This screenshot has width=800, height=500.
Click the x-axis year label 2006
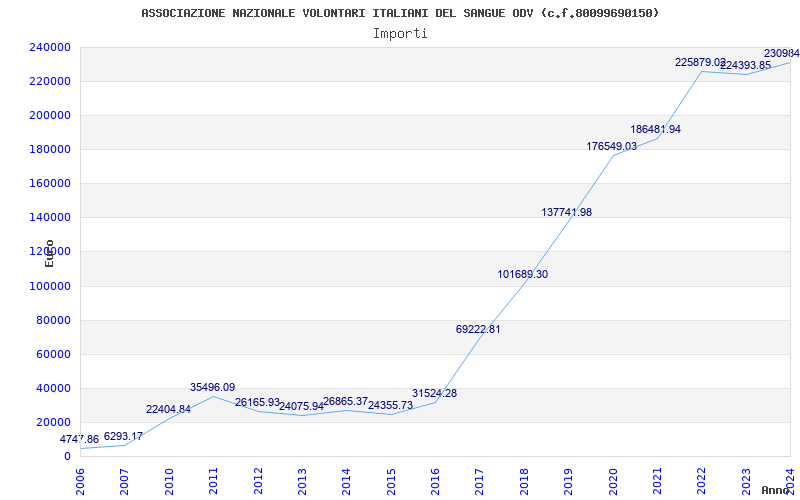pos(80,481)
